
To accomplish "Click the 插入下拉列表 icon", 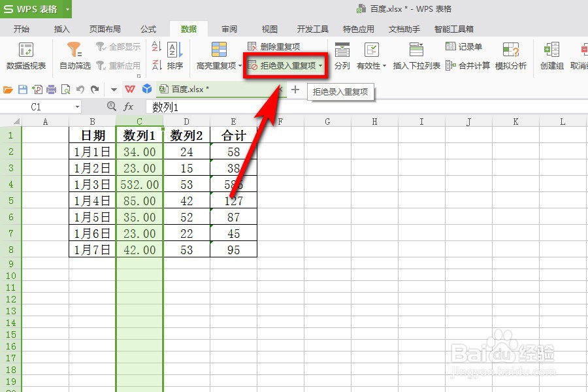I will [x=416, y=56].
